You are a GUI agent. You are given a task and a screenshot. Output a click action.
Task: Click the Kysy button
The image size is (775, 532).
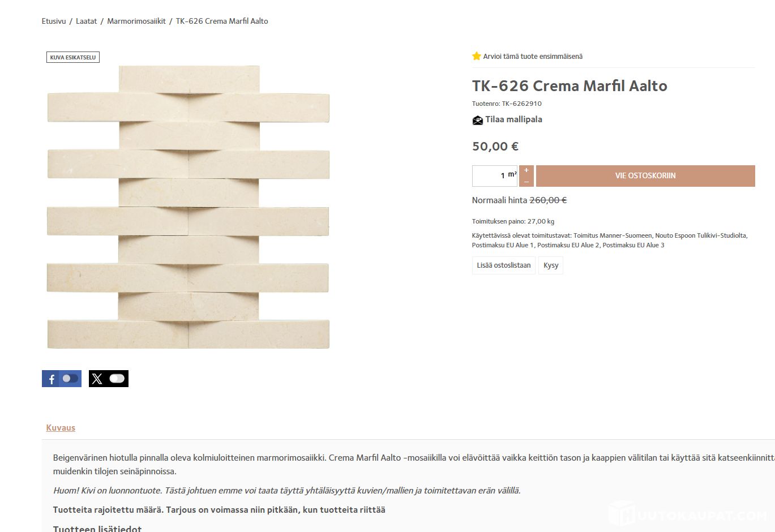[x=551, y=265]
